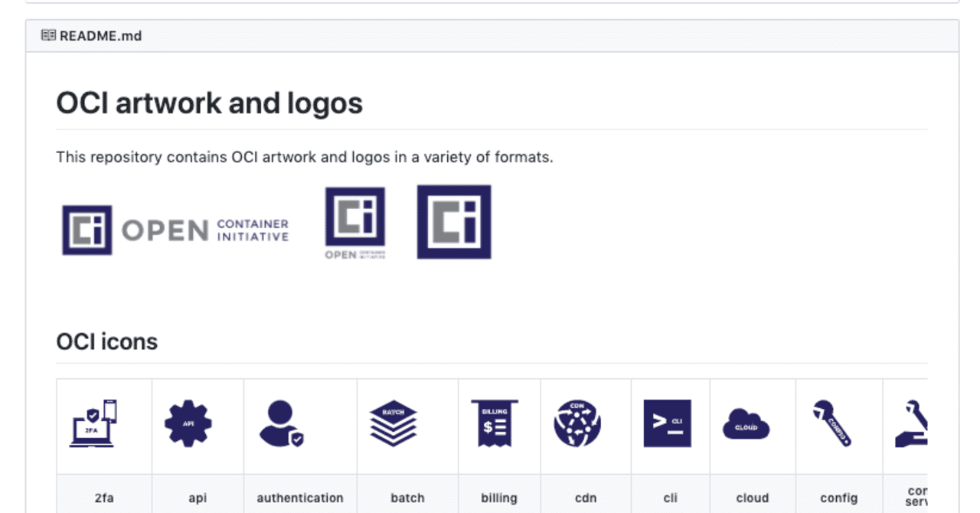Click the README.md filename label
The width and height of the screenshot is (980, 513).
click(100, 36)
